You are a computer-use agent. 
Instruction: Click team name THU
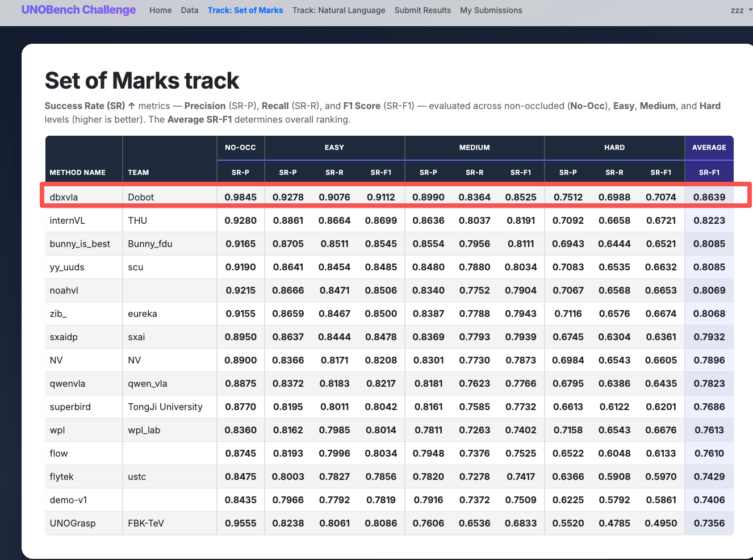pyautogui.click(x=137, y=220)
